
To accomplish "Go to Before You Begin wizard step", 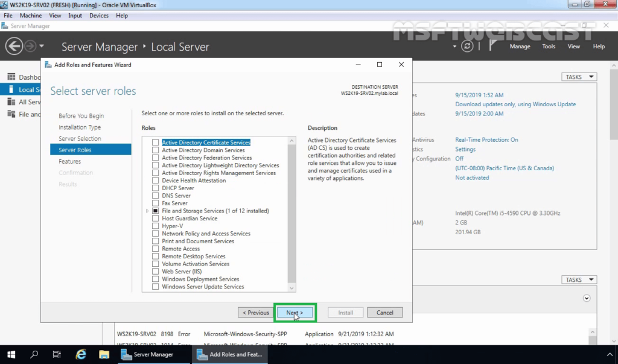I will coord(81,116).
